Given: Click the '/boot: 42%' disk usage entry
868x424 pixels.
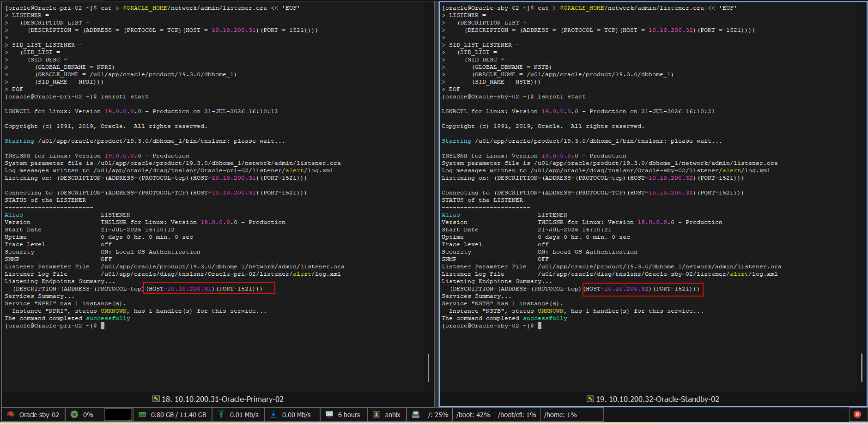Looking at the screenshot, I should (x=473, y=415).
